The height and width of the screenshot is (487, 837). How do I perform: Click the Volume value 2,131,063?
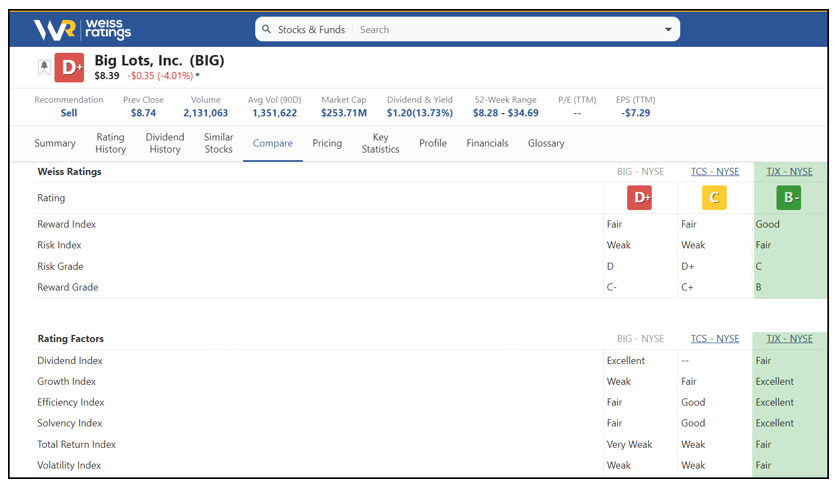(x=206, y=113)
